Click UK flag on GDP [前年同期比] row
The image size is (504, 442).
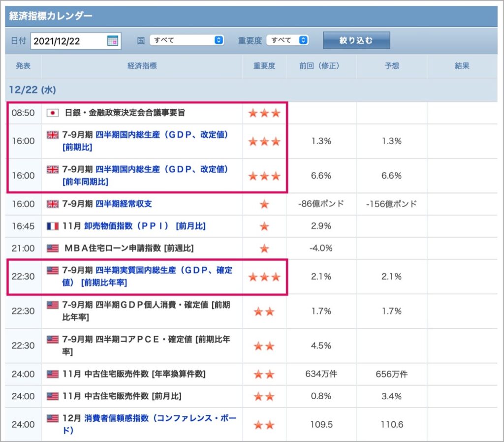[x=52, y=169]
